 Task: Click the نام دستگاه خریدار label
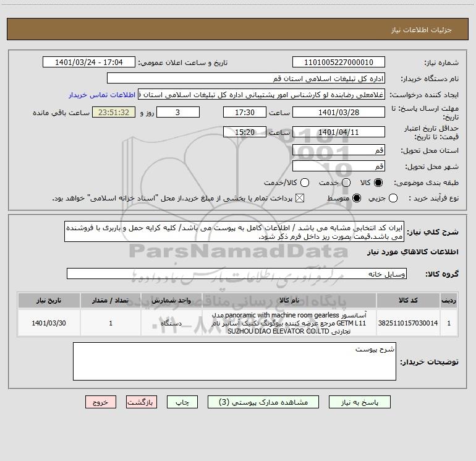[x=430, y=79]
